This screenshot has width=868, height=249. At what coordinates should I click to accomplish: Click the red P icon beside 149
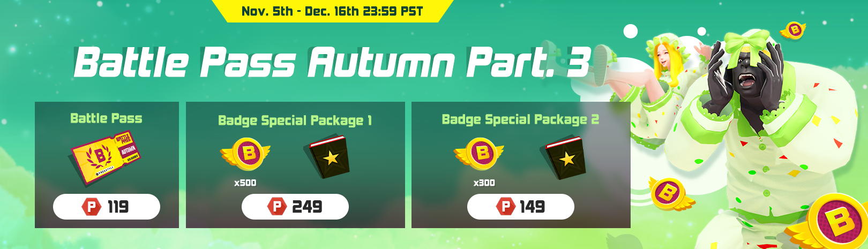pyautogui.click(x=506, y=207)
